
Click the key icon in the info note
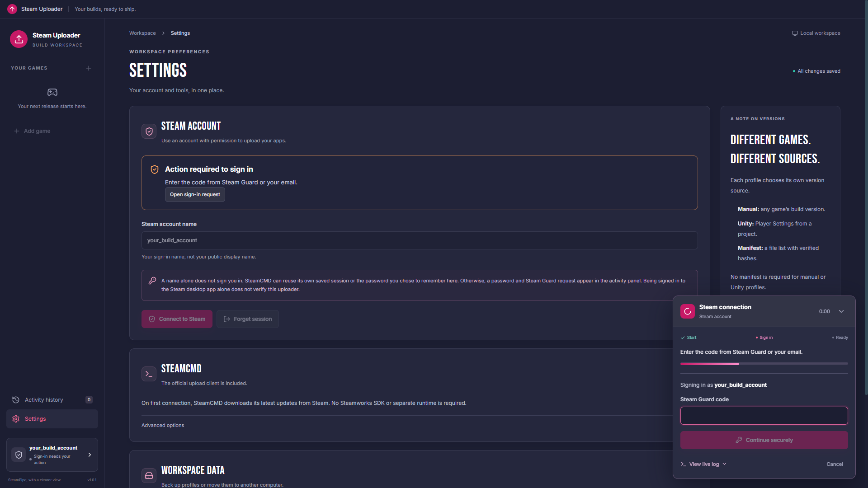[152, 281]
